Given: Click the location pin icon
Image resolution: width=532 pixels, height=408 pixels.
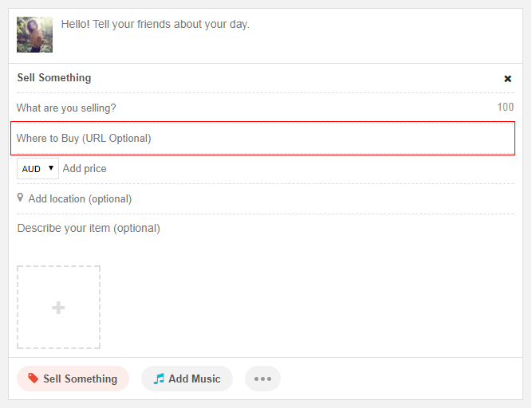Looking at the screenshot, I should 21,198.
